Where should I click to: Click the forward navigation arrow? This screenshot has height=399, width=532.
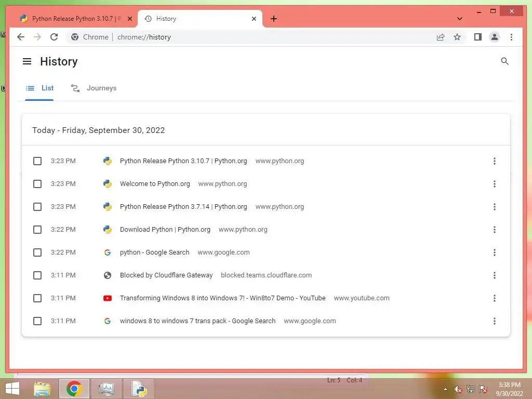coord(37,37)
